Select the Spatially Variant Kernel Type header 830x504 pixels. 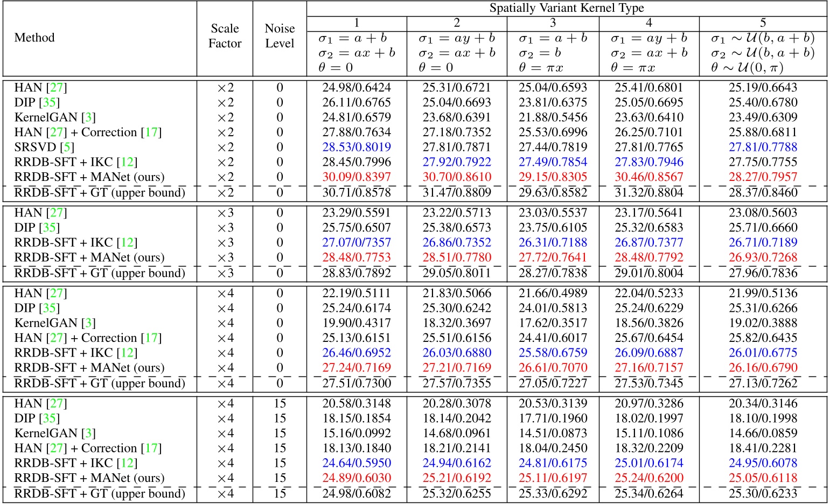(566, 9)
